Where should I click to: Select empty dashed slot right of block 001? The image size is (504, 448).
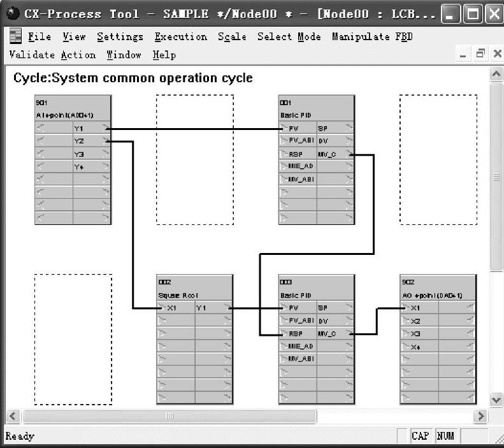pos(438,160)
